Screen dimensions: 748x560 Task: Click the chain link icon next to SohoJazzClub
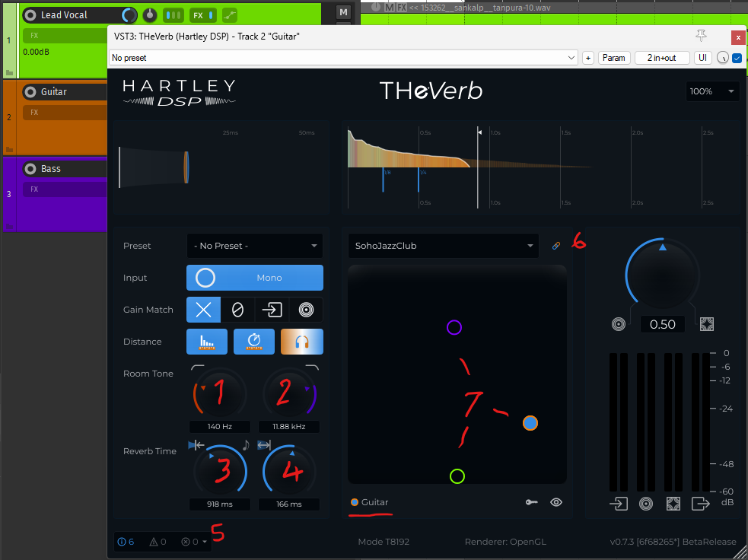point(556,246)
